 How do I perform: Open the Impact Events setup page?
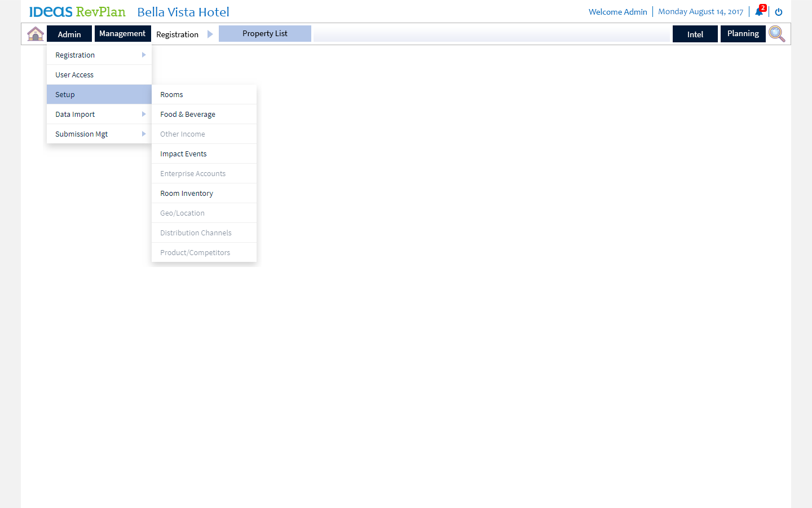pyautogui.click(x=183, y=154)
